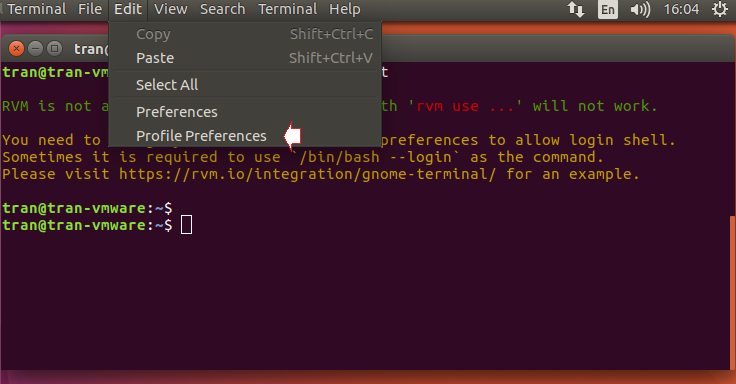Show the 16:04 clock calendar
Image resolution: width=736 pixels, height=384 pixels.
(x=681, y=9)
